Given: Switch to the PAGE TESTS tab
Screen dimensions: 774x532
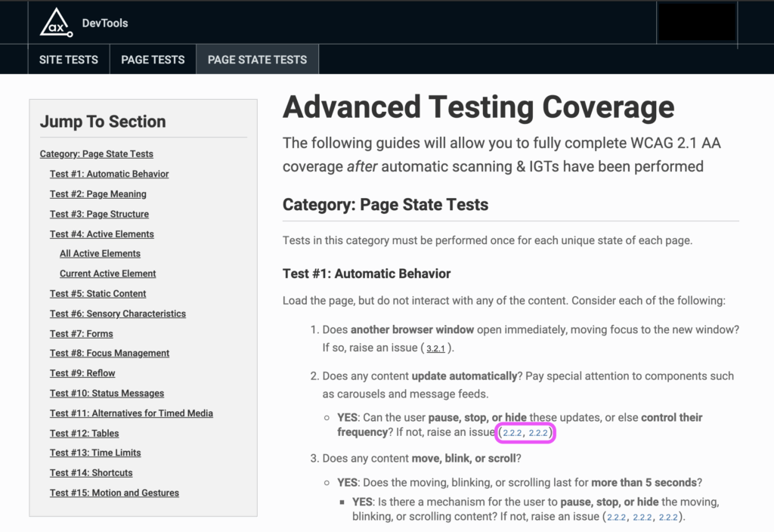Looking at the screenshot, I should (152, 59).
